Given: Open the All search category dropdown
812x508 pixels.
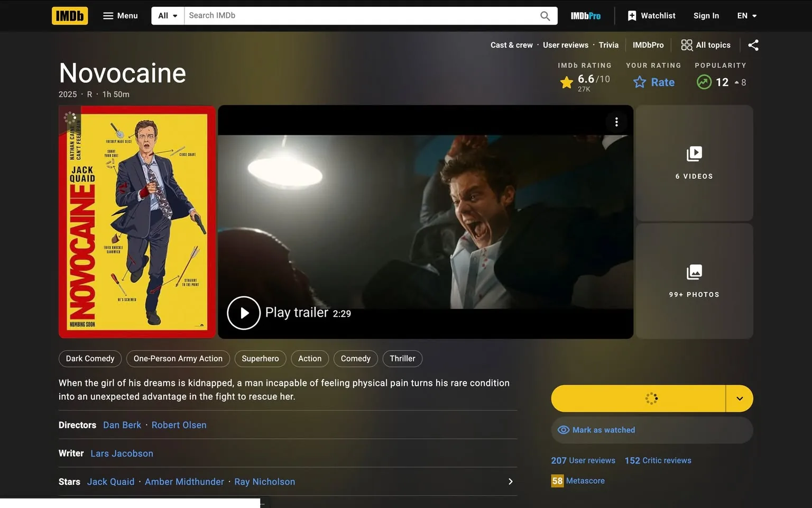Looking at the screenshot, I should tap(167, 15).
